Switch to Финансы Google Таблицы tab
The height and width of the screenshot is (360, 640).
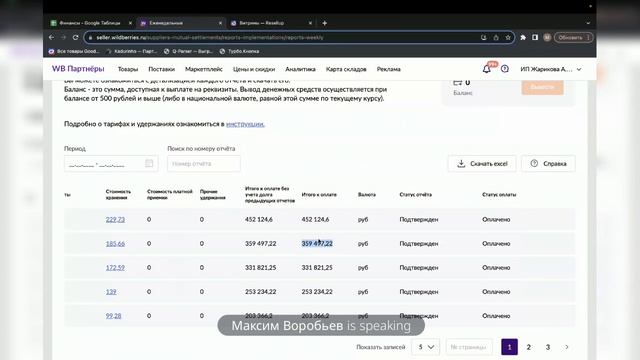[x=90, y=23]
